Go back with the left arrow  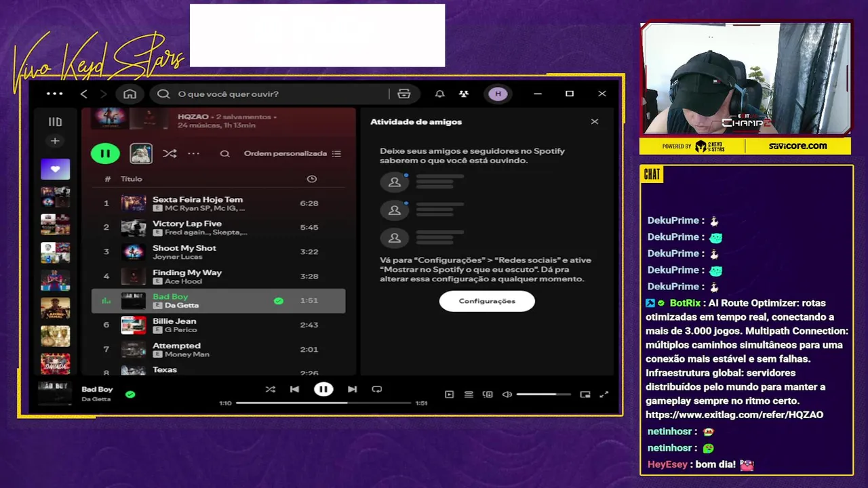[x=84, y=94]
